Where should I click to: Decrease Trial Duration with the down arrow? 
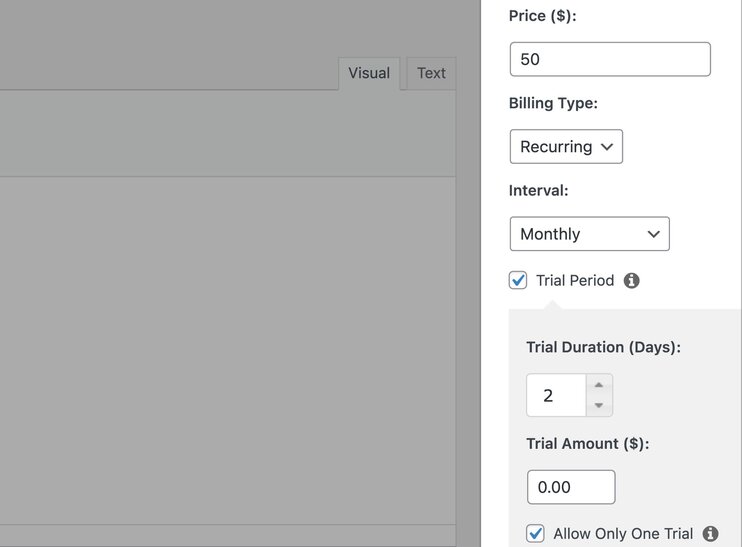(598, 405)
